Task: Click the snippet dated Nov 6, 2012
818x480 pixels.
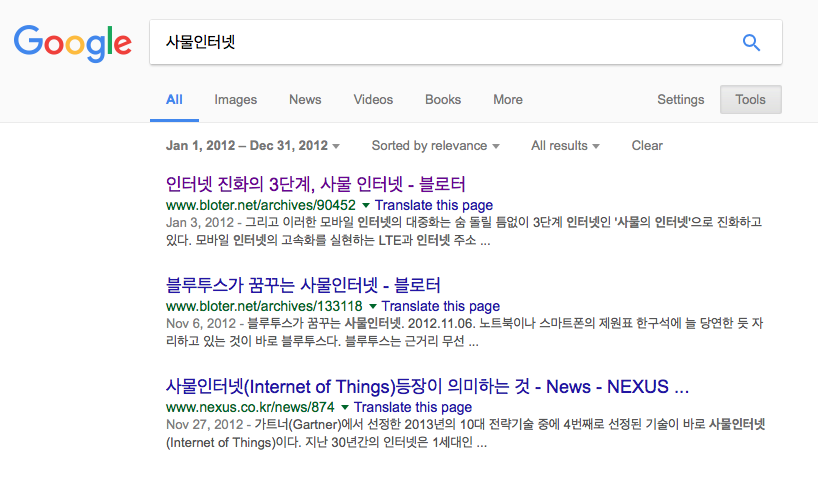Action: (x=464, y=332)
